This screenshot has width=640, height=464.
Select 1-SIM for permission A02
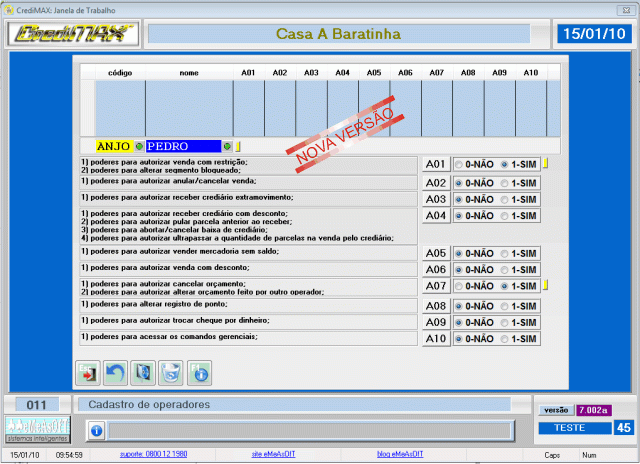click(505, 183)
